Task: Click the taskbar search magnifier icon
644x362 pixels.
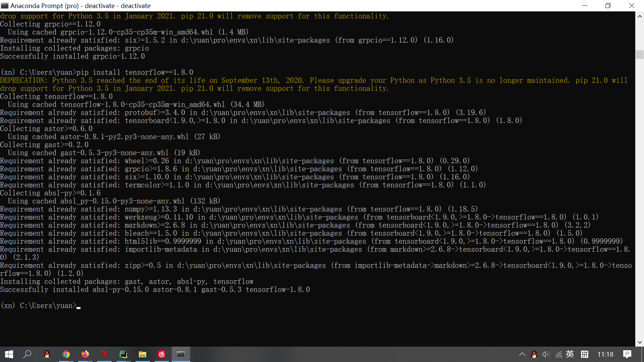Action: pyautogui.click(x=28, y=354)
